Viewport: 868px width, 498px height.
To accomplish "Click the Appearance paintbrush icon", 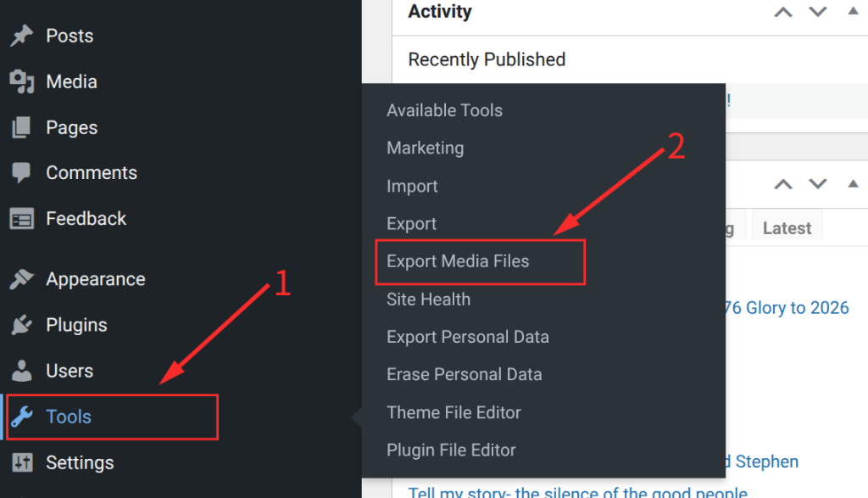I will point(24,278).
